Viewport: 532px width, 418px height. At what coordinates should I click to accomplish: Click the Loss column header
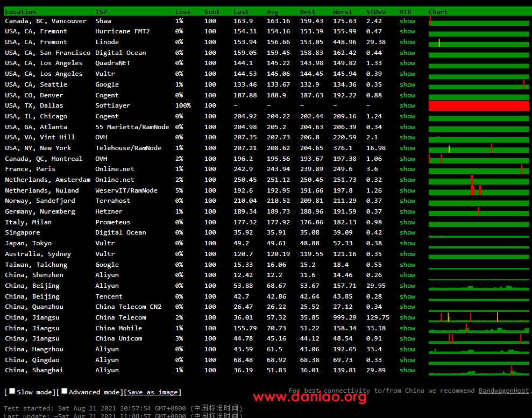click(183, 12)
